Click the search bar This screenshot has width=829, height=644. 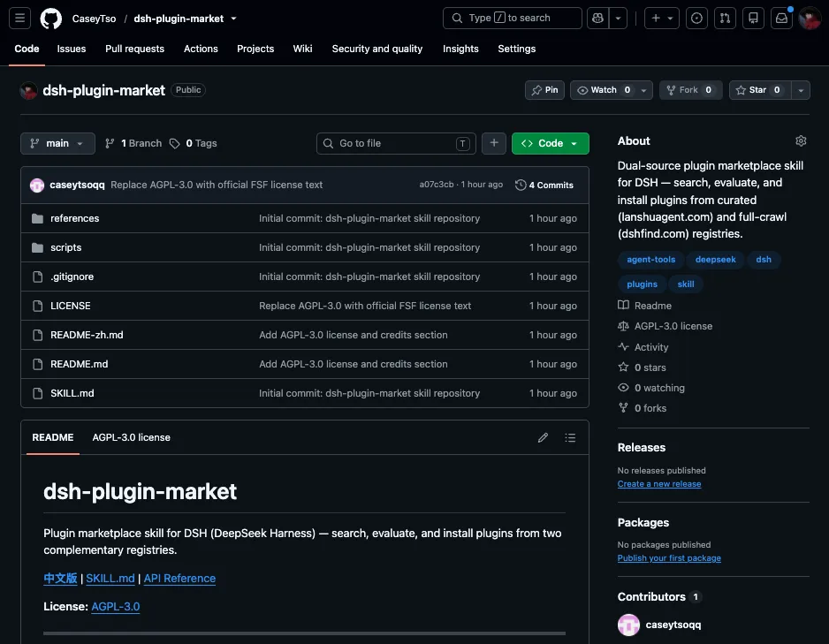[512, 18]
